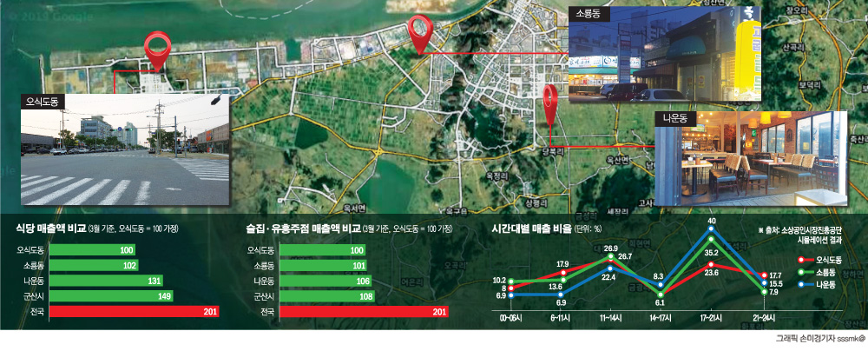Click the 나운동 bar showing 106

pyautogui.click(x=325, y=281)
